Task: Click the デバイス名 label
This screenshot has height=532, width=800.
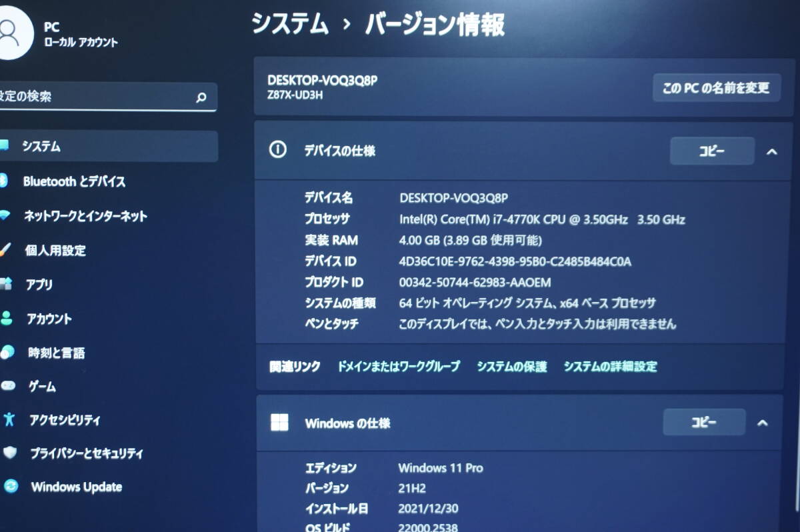Action: tap(329, 198)
